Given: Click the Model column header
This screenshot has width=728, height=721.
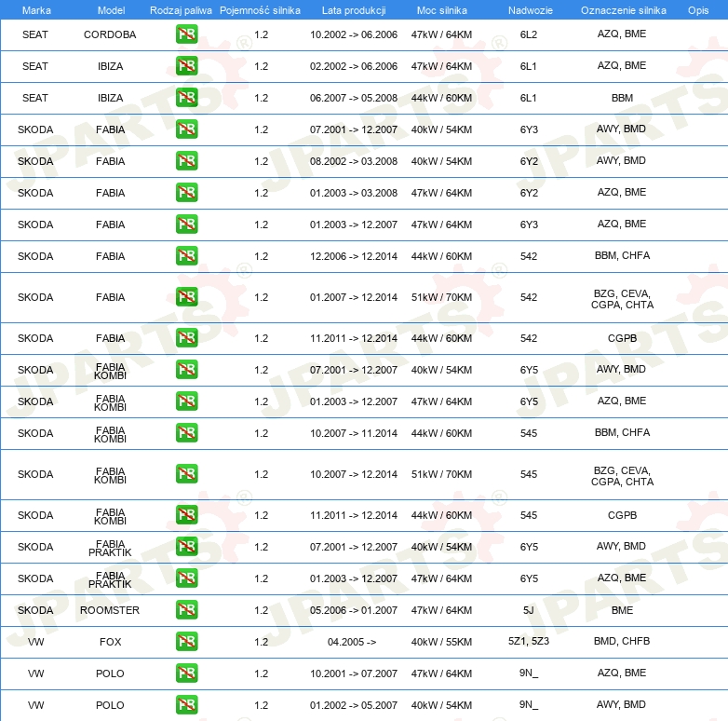Looking at the screenshot, I should coord(111,10).
